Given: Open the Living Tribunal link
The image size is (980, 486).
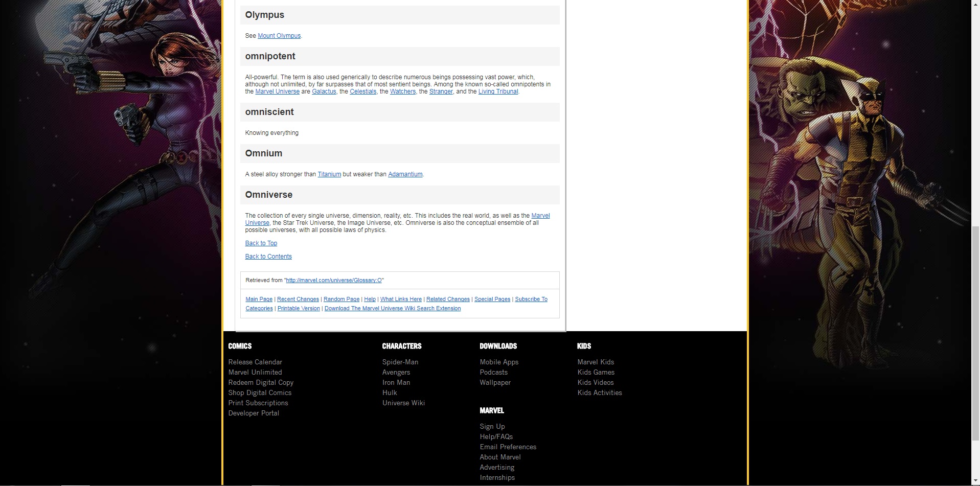Looking at the screenshot, I should pyautogui.click(x=498, y=91).
